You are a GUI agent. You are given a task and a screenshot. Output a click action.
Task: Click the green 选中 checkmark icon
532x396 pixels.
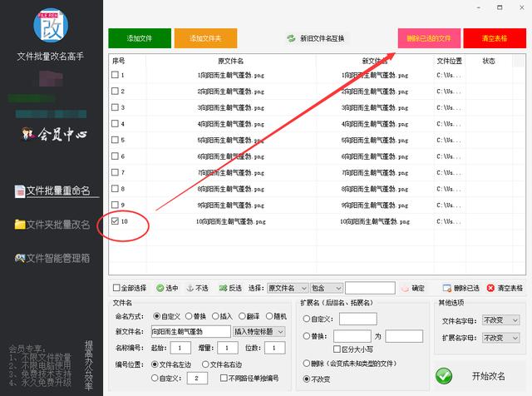[x=159, y=288]
